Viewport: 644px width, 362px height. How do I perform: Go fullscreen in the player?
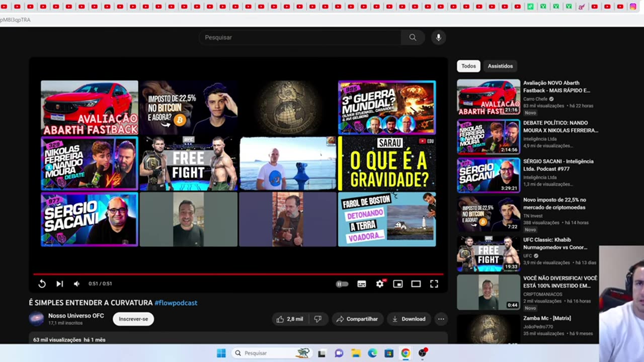tap(434, 284)
